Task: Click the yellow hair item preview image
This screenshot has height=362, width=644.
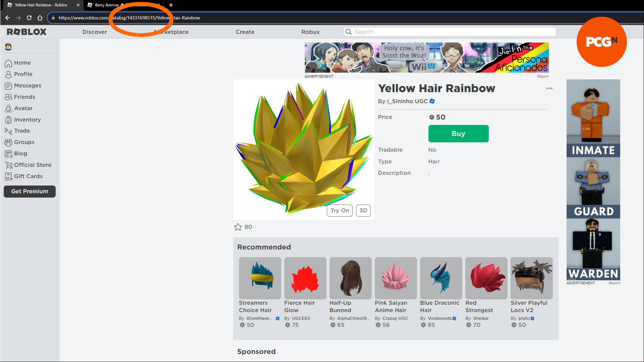Action: point(303,149)
